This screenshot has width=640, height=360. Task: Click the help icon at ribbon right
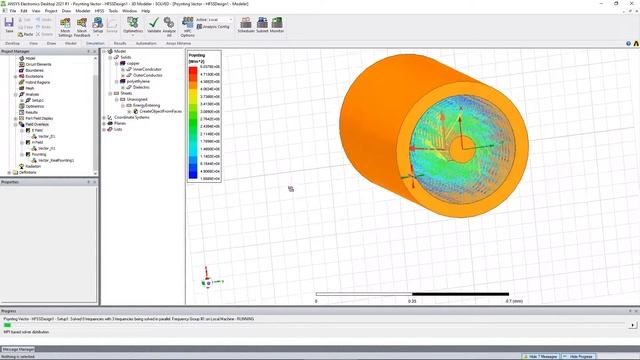(628, 43)
